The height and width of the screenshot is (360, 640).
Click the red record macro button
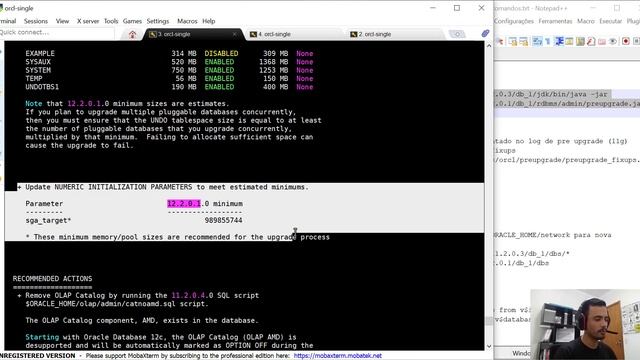626,41
